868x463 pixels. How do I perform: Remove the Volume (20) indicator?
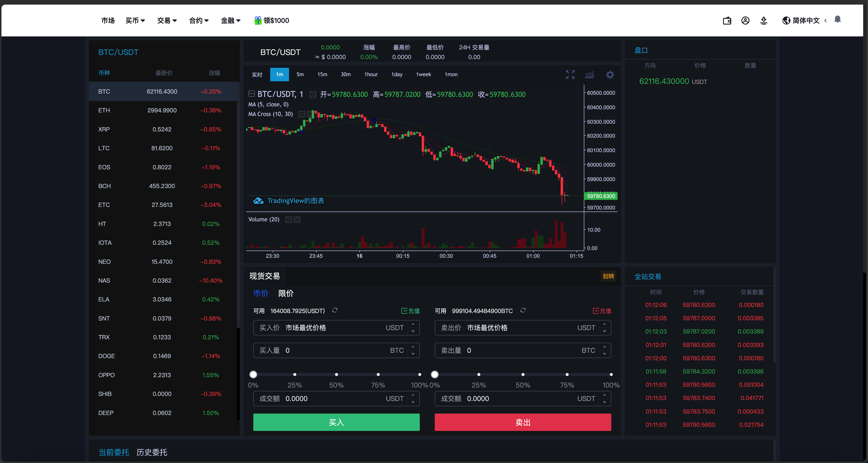pos(297,219)
